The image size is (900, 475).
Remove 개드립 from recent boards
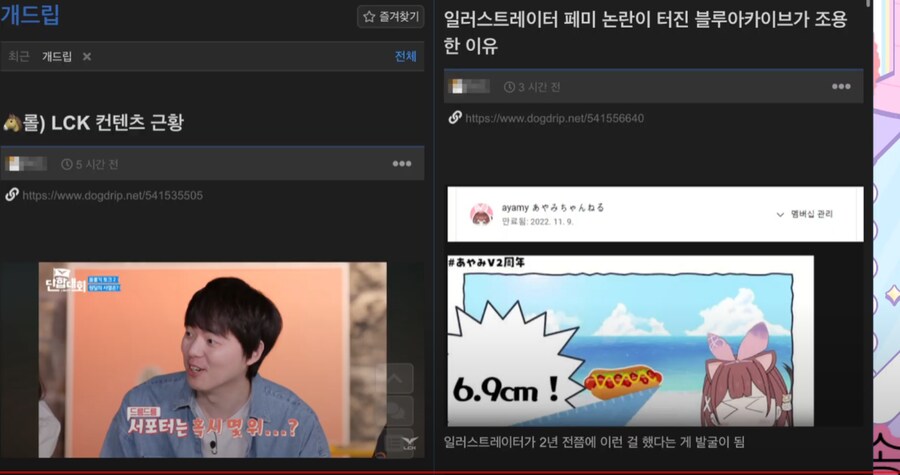(x=87, y=56)
